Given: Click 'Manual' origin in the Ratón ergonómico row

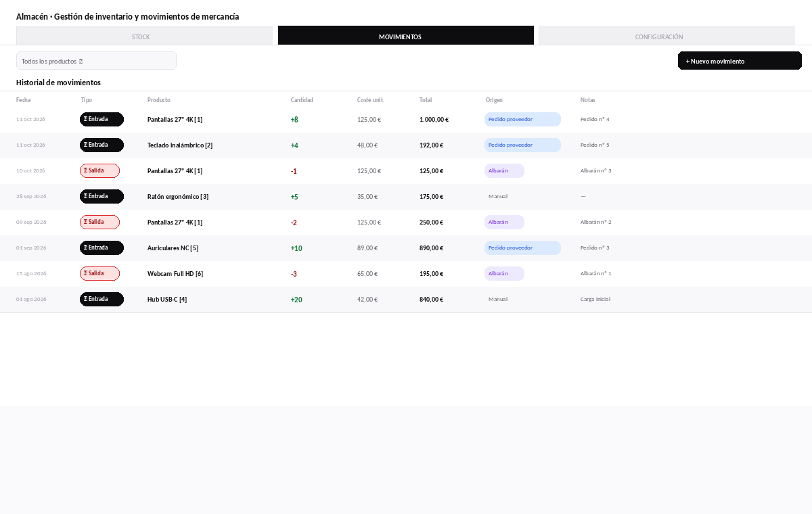Looking at the screenshot, I should pos(498,196).
